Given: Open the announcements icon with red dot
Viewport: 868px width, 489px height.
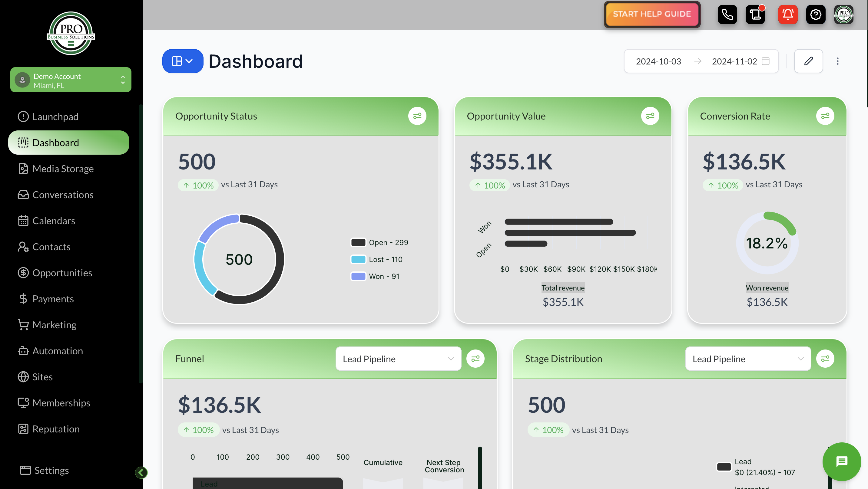Looking at the screenshot, I should coord(755,15).
